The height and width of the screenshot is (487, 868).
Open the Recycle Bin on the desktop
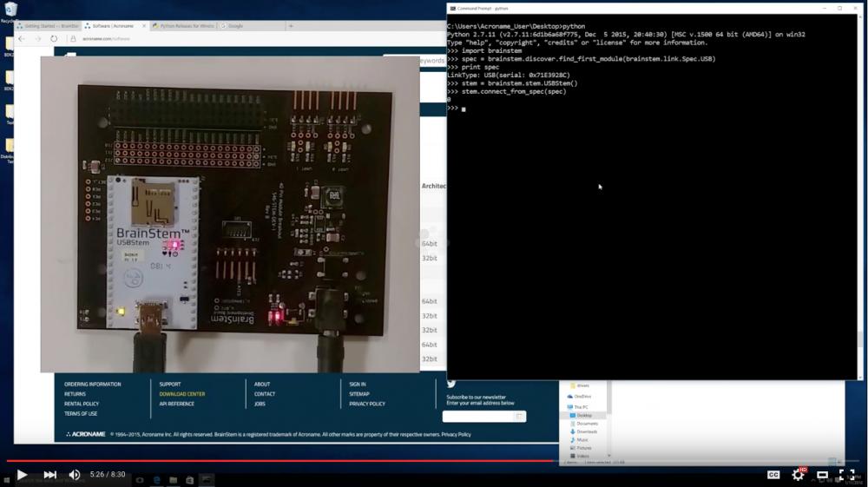point(10,10)
